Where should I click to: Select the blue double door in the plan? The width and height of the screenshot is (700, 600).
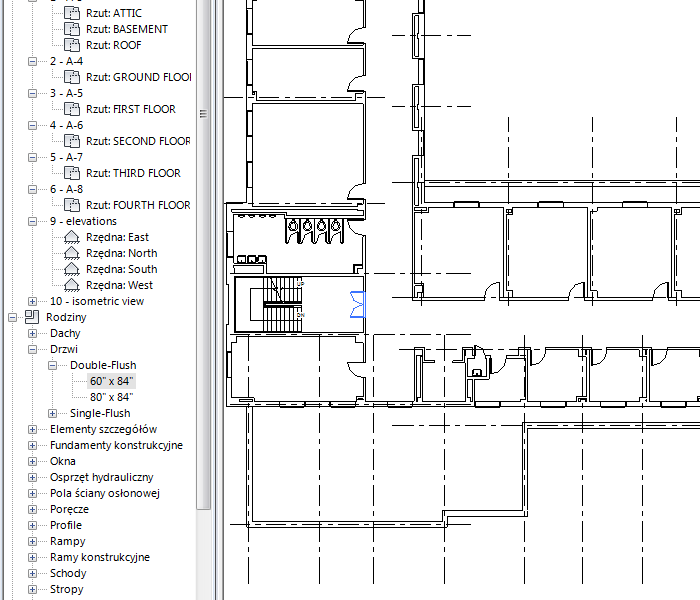(356, 304)
